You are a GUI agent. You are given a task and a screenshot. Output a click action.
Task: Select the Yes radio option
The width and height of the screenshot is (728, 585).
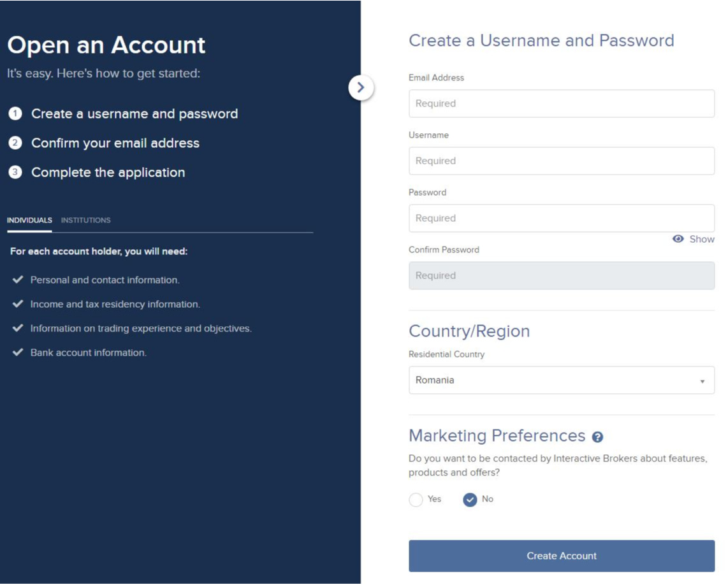(416, 500)
